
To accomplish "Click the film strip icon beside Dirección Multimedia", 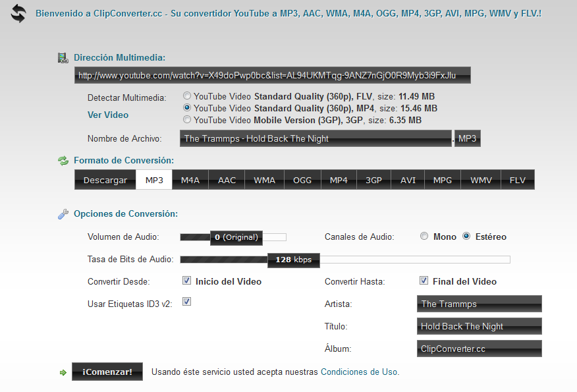I will click(x=63, y=58).
